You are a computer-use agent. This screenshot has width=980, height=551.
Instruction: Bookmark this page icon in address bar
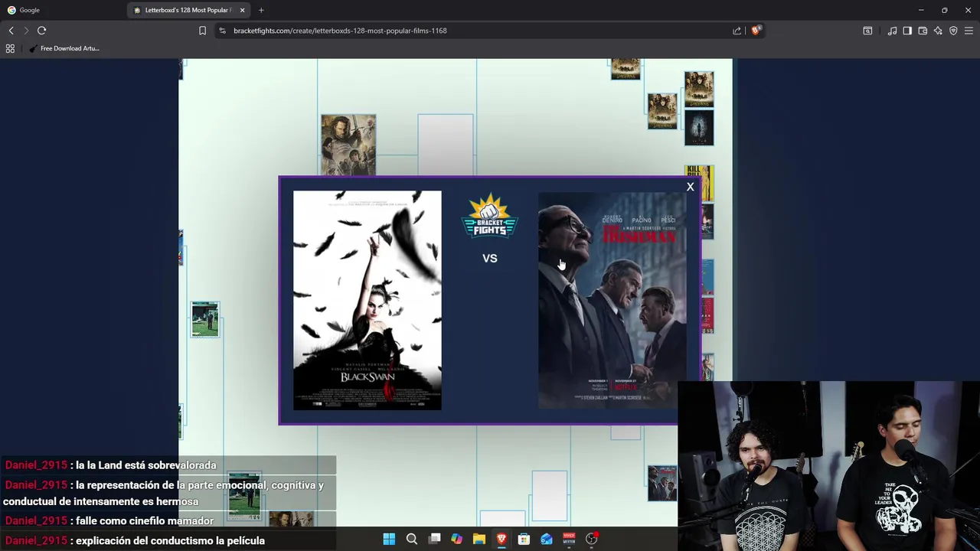click(x=202, y=31)
